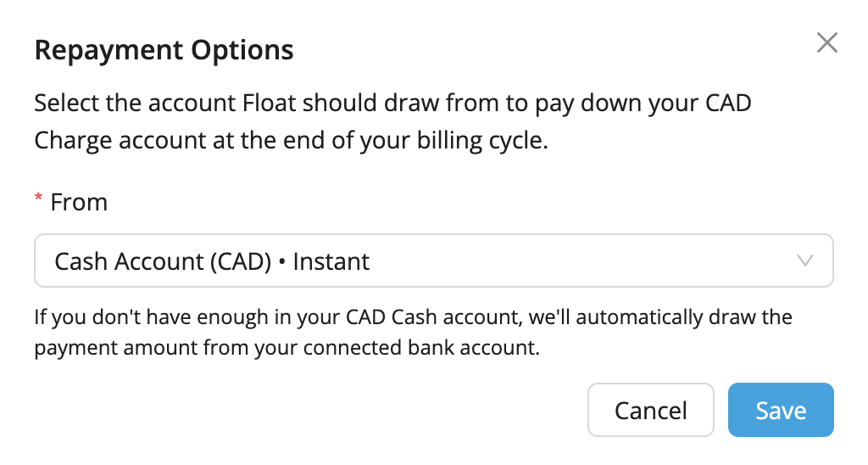Viewport: 868px width, 465px height.
Task: Close the Repayment Options dialog
Action: pos(827,42)
